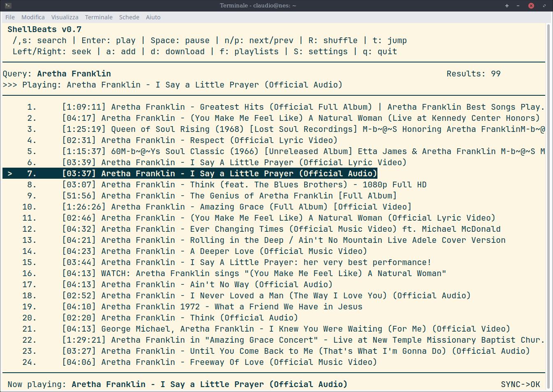Select result 17 Ain't No Way
The image size is (553, 392).
(x=274, y=285)
